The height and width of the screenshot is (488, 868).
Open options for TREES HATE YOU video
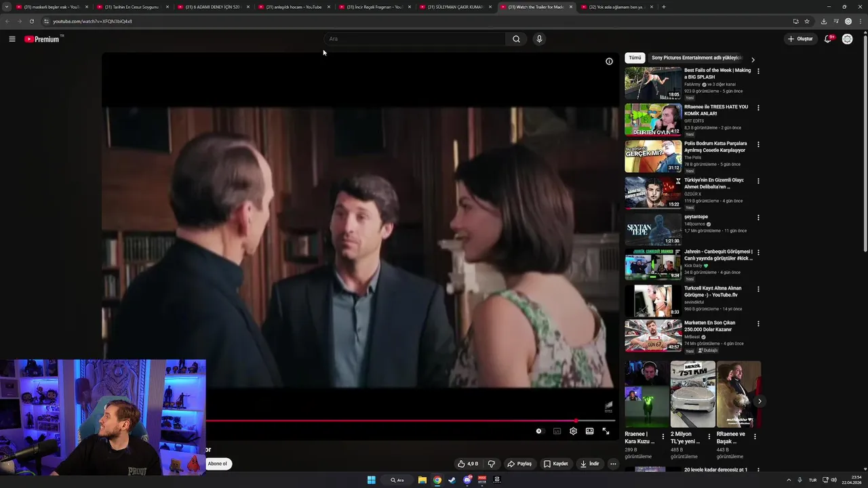pos(758,108)
